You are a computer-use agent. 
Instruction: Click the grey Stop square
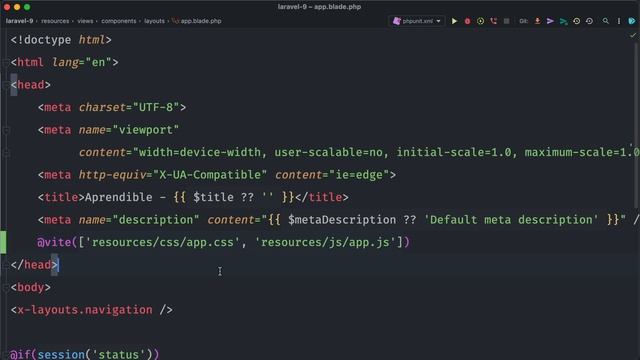[x=506, y=21]
